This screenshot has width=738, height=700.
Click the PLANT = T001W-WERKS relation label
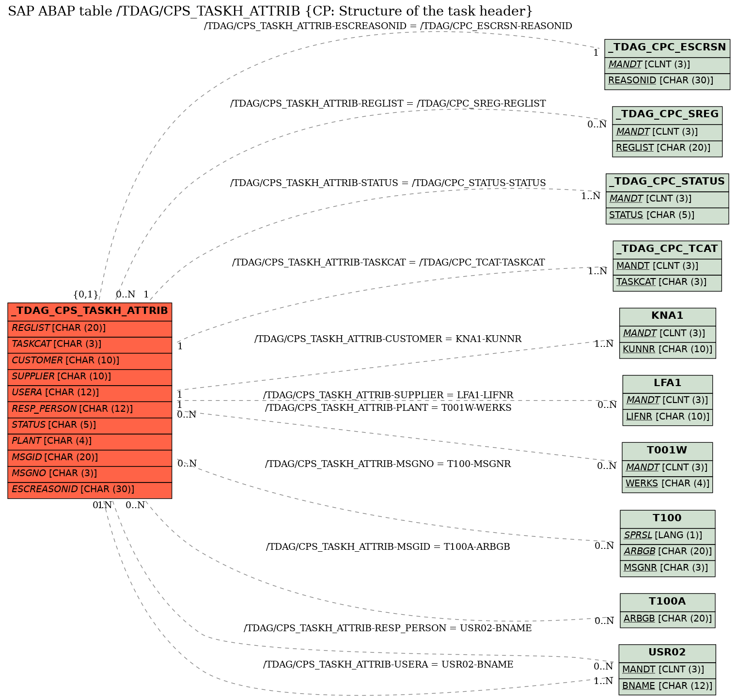pyautogui.click(x=388, y=408)
